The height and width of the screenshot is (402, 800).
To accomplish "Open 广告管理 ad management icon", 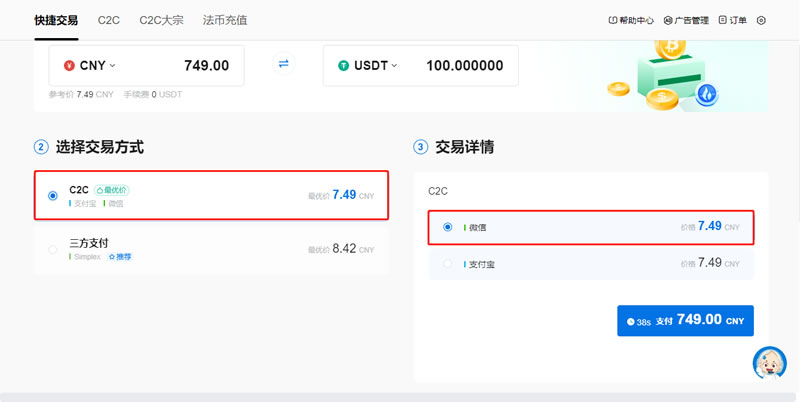I will click(x=669, y=20).
